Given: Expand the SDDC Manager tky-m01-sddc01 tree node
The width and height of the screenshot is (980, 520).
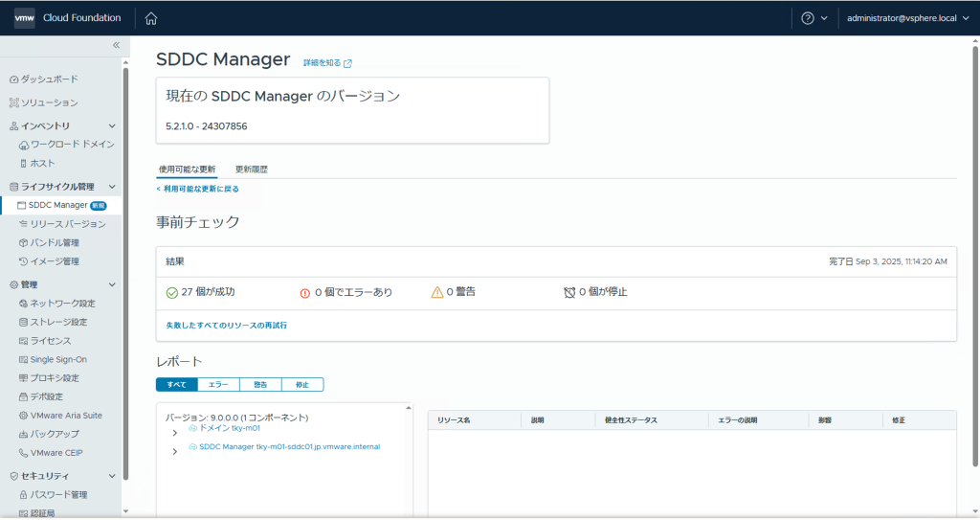Looking at the screenshot, I should [174, 451].
